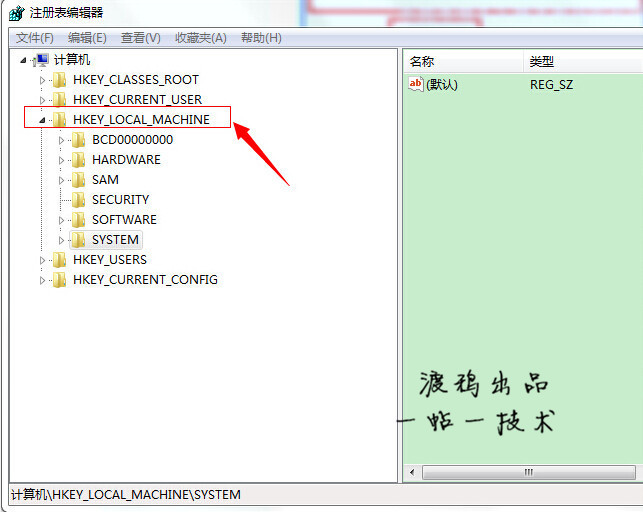Open the 帮助(H) menu
643x512 pixels.
coord(261,37)
